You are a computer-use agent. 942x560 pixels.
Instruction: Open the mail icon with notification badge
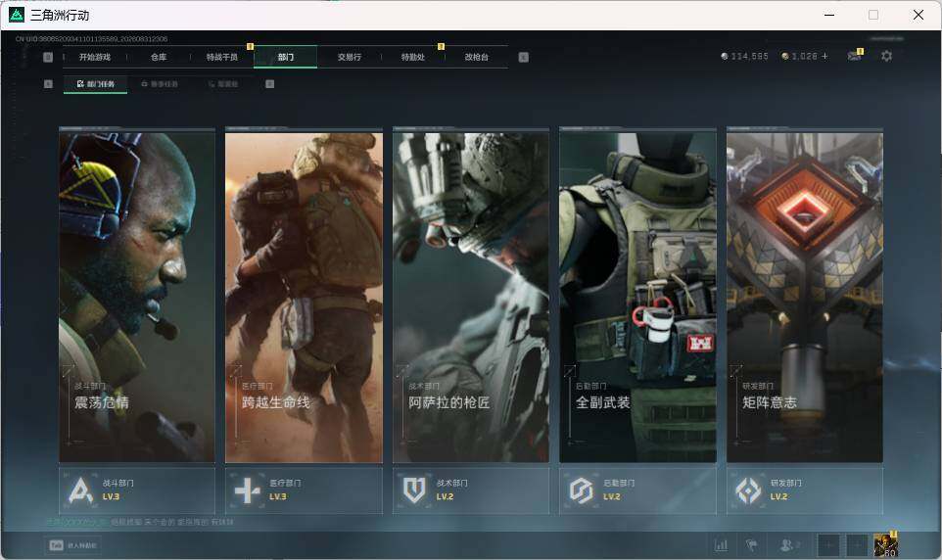pyautogui.click(x=854, y=56)
